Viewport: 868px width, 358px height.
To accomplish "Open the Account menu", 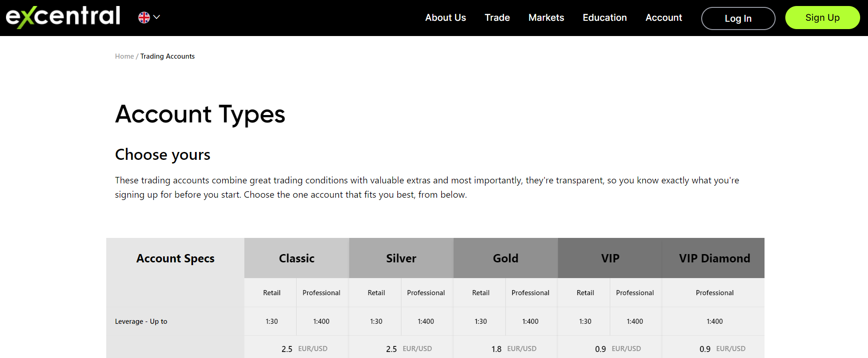I will [663, 18].
